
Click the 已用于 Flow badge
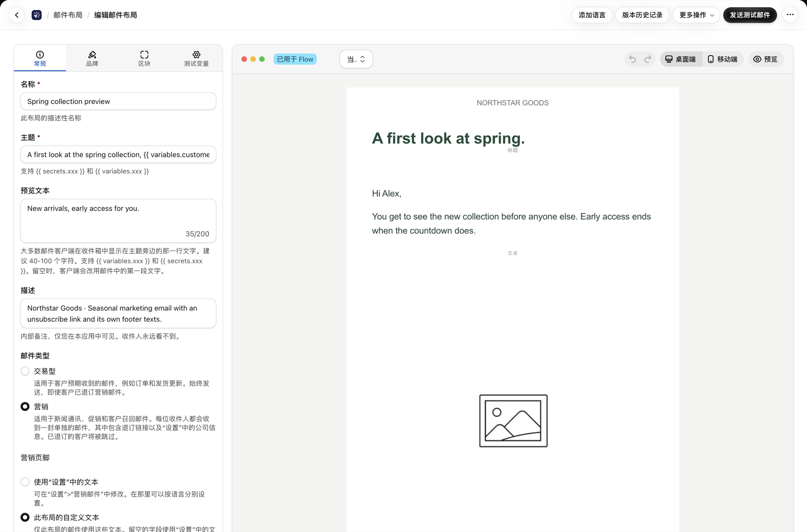click(295, 59)
